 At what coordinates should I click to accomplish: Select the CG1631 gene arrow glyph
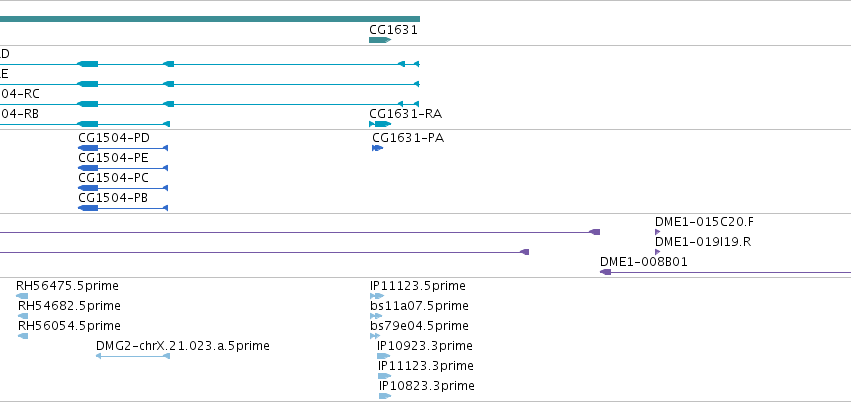coord(380,40)
